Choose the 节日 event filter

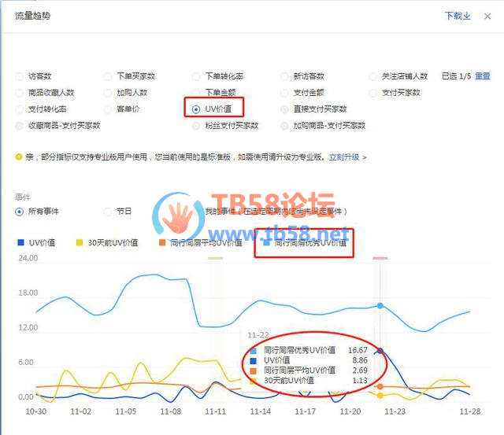[108, 212]
